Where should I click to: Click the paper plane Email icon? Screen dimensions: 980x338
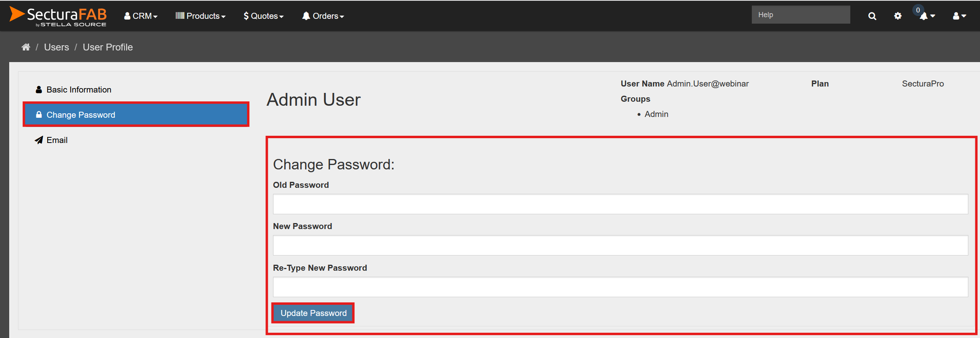pyautogui.click(x=39, y=140)
